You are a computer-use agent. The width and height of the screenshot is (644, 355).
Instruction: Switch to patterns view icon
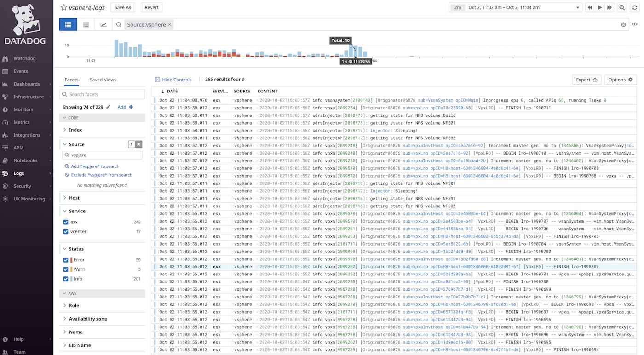86,25
